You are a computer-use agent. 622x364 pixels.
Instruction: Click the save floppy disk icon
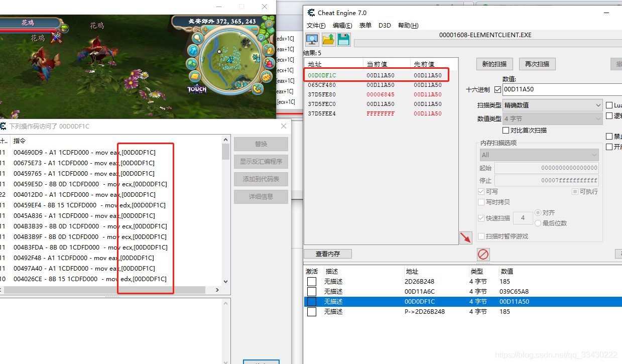[343, 40]
